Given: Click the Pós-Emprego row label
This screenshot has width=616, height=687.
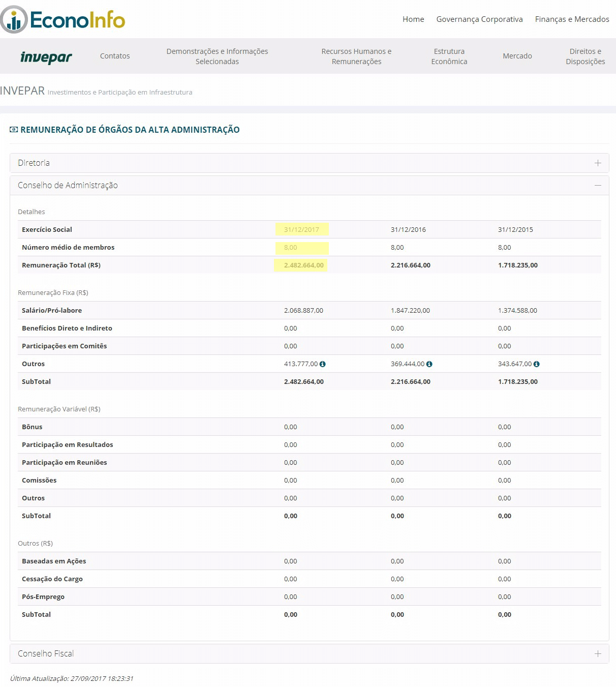Looking at the screenshot, I should [x=43, y=597].
